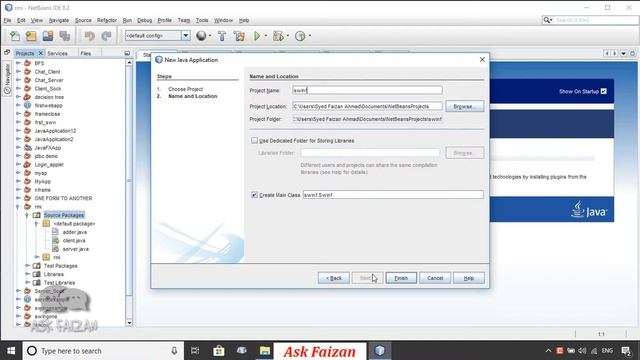Viewport: 640px width, 360px height.
Task: Click the Clean and Build icon
Action: [239, 36]
